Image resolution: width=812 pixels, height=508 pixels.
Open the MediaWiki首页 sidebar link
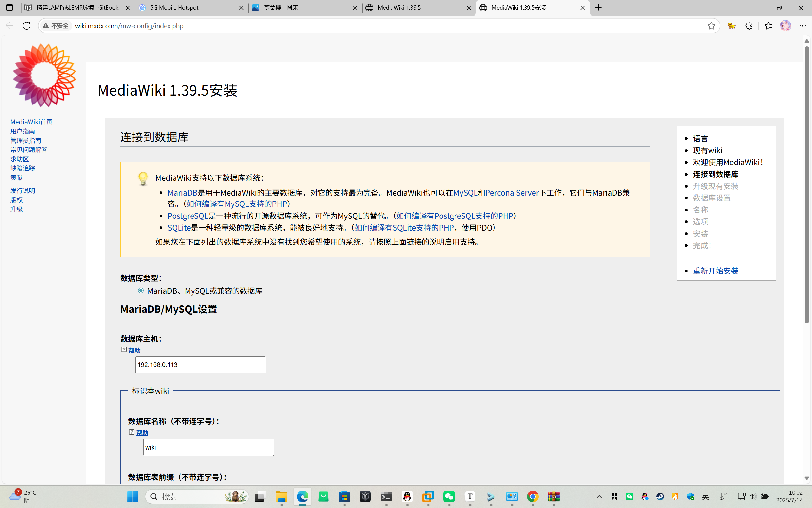[31, 122]
